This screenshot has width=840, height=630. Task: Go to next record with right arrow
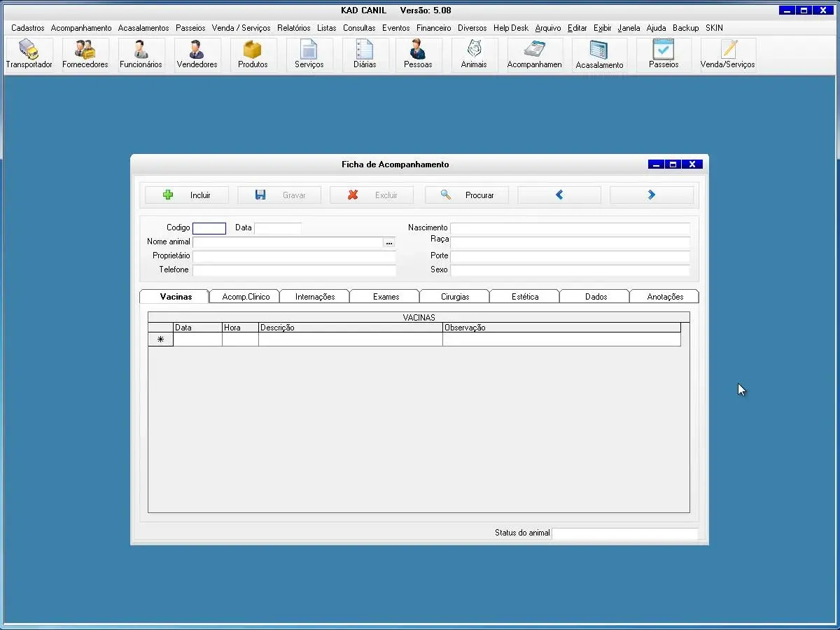coord(651,195)
